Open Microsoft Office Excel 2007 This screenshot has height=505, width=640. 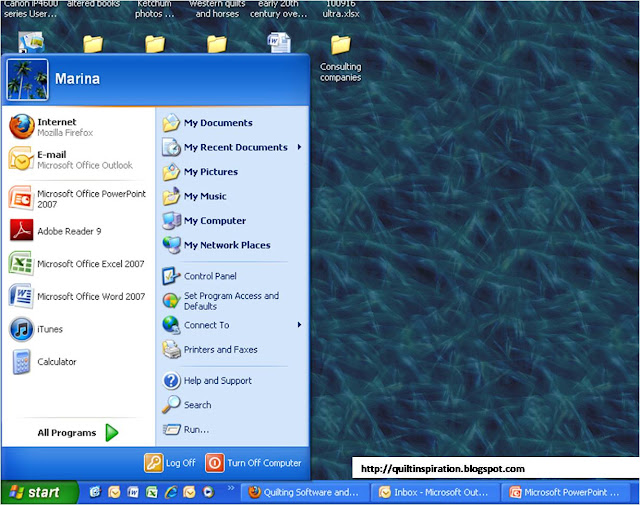(x=78, y=264)
